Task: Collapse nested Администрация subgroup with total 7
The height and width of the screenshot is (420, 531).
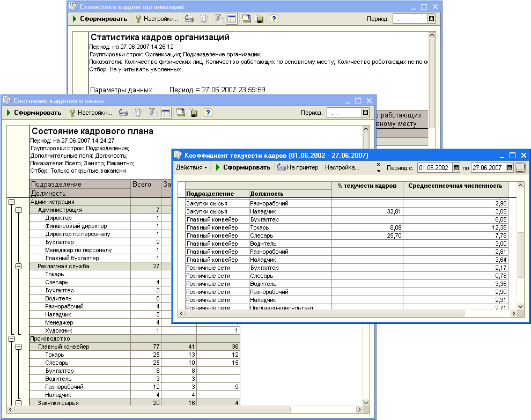Action: click(19, 210)
